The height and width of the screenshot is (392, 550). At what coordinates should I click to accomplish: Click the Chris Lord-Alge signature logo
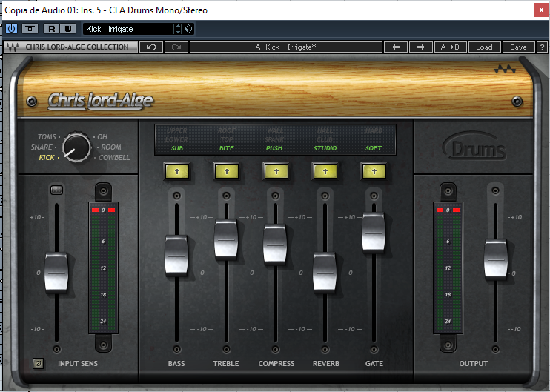pos(100,101)
